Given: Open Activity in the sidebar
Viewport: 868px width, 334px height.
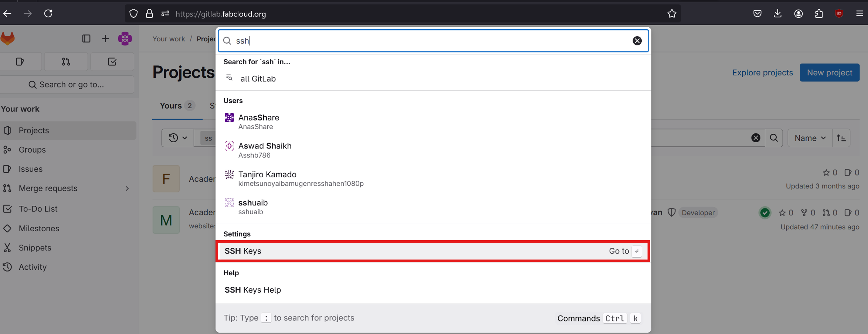Looking at the screenshot, I should 68,267.
